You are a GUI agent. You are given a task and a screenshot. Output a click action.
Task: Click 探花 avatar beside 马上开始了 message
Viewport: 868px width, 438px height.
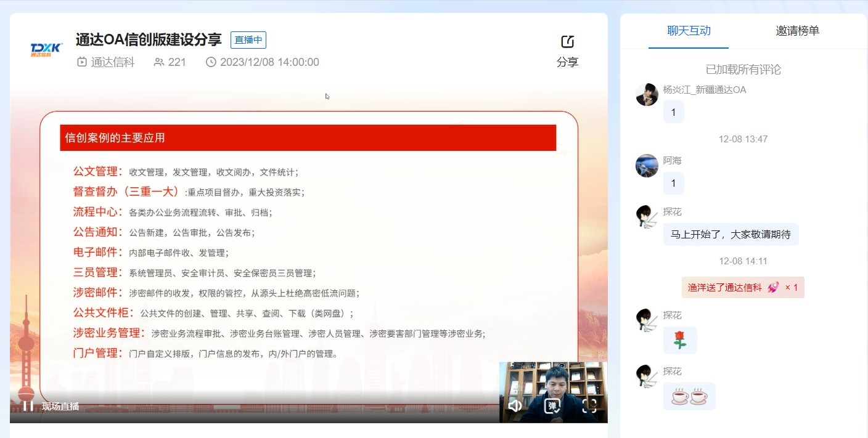647,217
